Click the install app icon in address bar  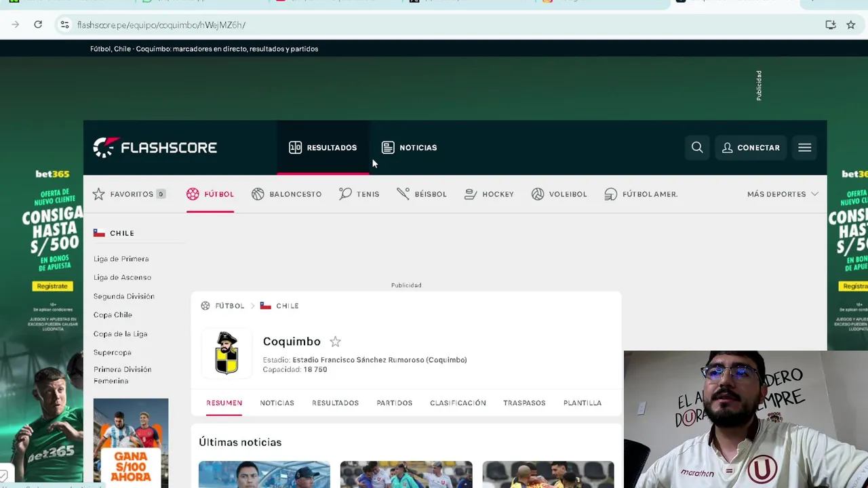pyautogui.click(x=831, y=25)
